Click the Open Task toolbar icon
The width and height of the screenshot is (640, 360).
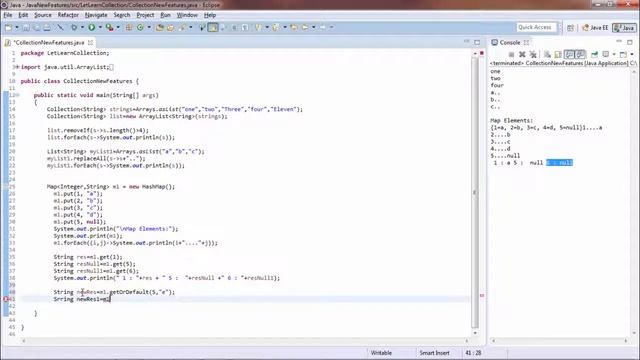[x=171, y=27]
